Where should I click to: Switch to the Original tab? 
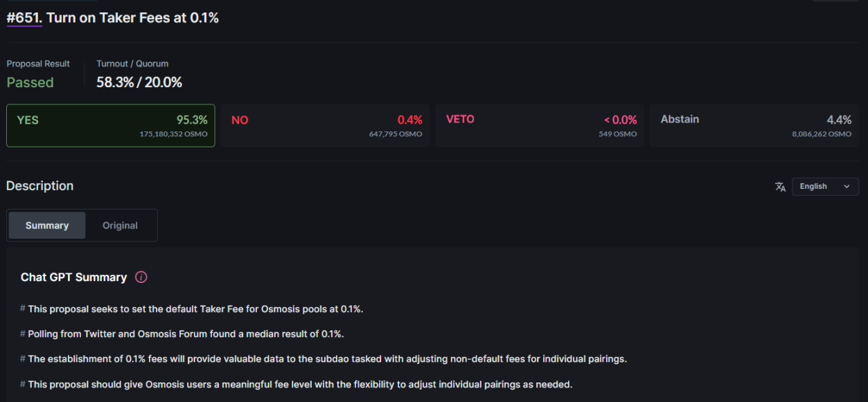coord(120,226)
